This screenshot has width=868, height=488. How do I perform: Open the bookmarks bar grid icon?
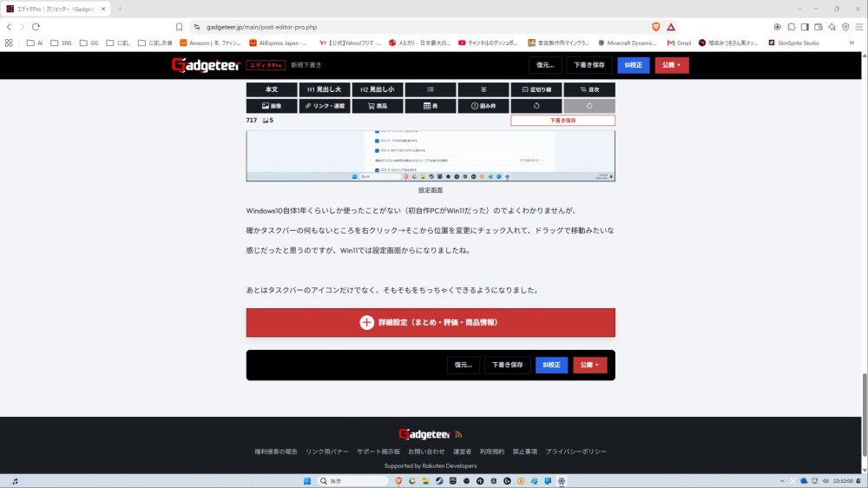coord(9,43)
